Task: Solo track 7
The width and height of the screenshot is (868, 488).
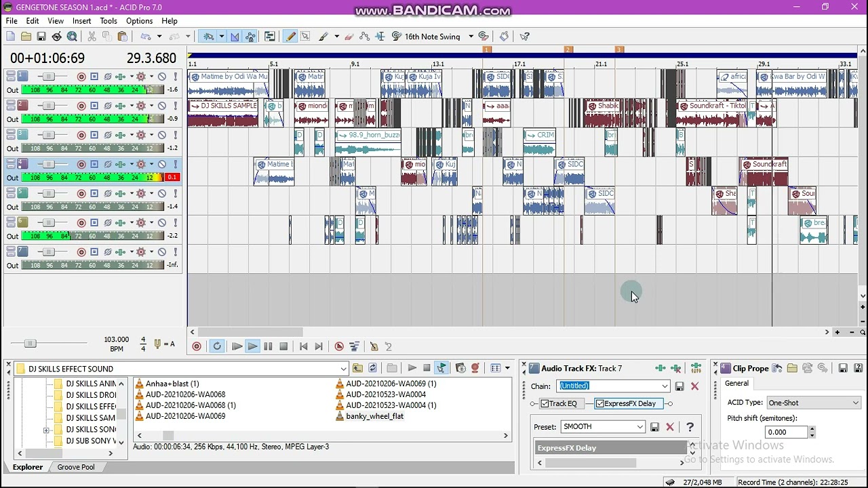Action: pos(175,251)
